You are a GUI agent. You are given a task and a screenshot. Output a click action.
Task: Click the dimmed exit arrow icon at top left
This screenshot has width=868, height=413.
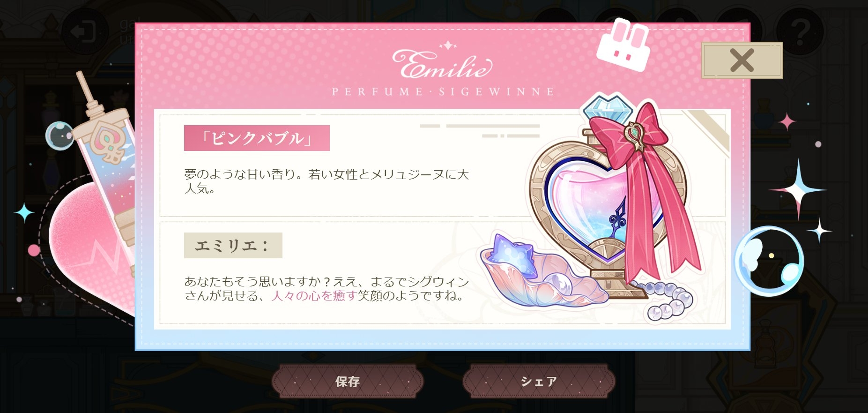click(85, 31)
